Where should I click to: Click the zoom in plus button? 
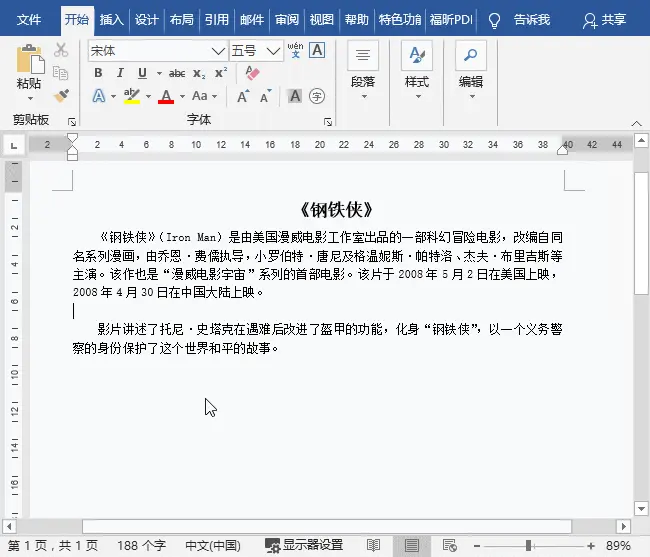coord(591,546)
